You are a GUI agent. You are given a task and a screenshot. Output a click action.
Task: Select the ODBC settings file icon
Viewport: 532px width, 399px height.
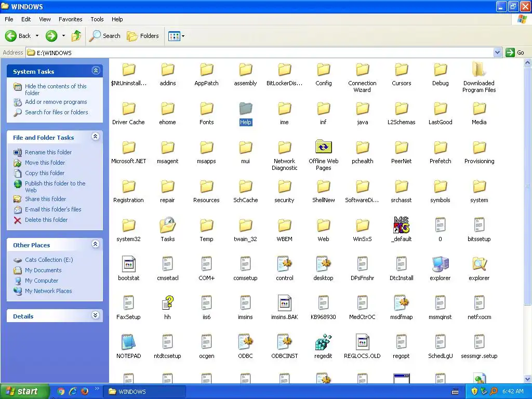click(245, 342)
